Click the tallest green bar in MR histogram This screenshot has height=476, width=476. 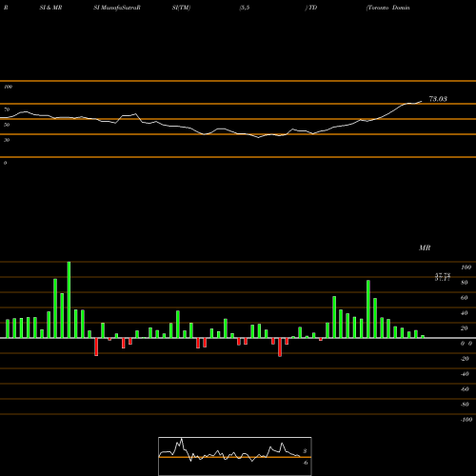69,300
